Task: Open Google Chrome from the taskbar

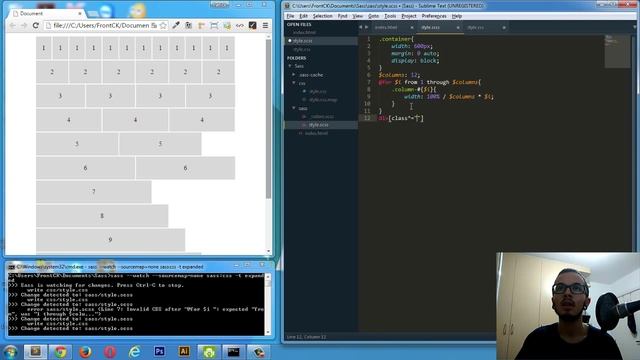Action: [x=60, y=351]
